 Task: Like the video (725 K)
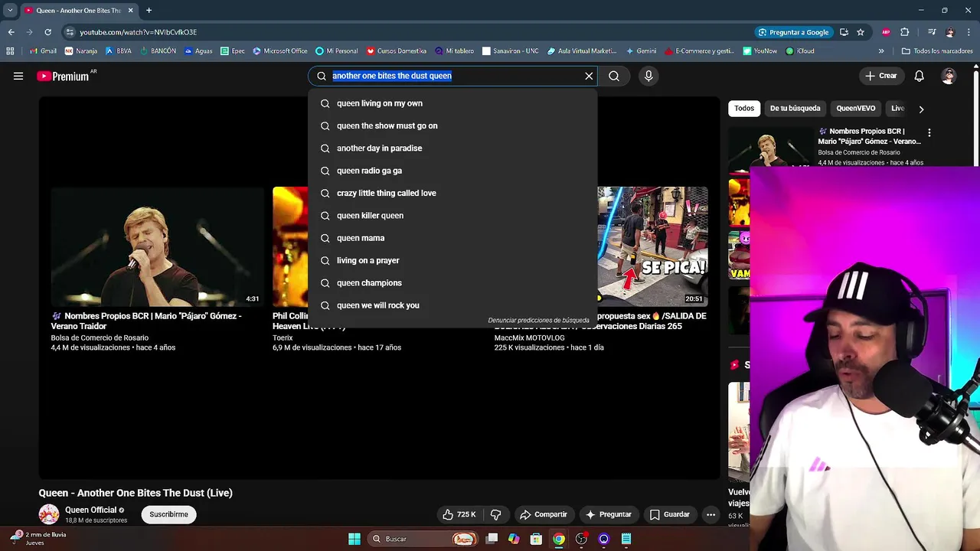coord(459,514)
